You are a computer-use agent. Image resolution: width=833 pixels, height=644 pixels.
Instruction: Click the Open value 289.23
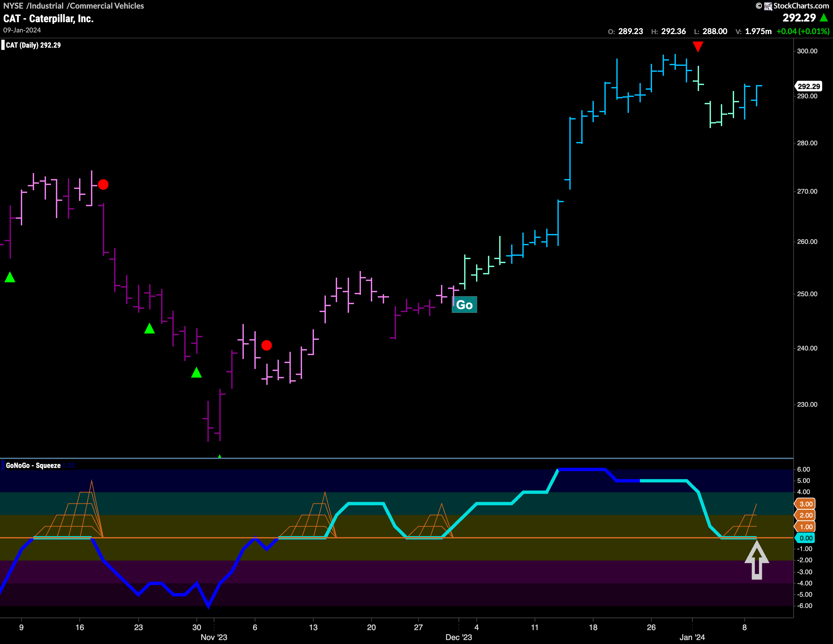(631, 31)
